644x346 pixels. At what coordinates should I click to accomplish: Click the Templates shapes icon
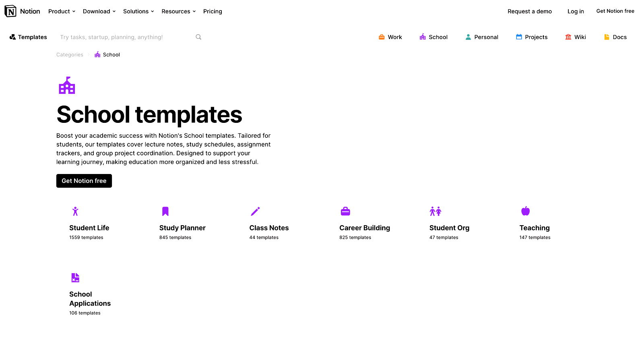pos(12,37)
